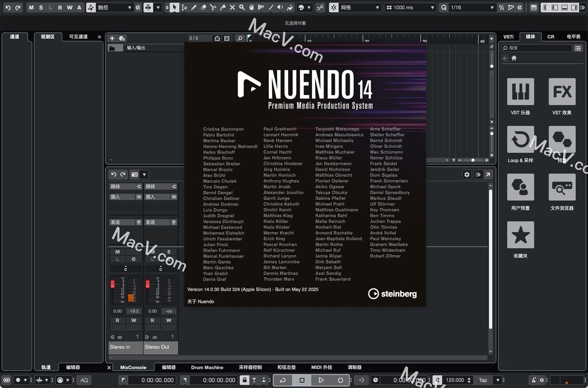Open VST Instruments media tile

[x=520, y=92]
